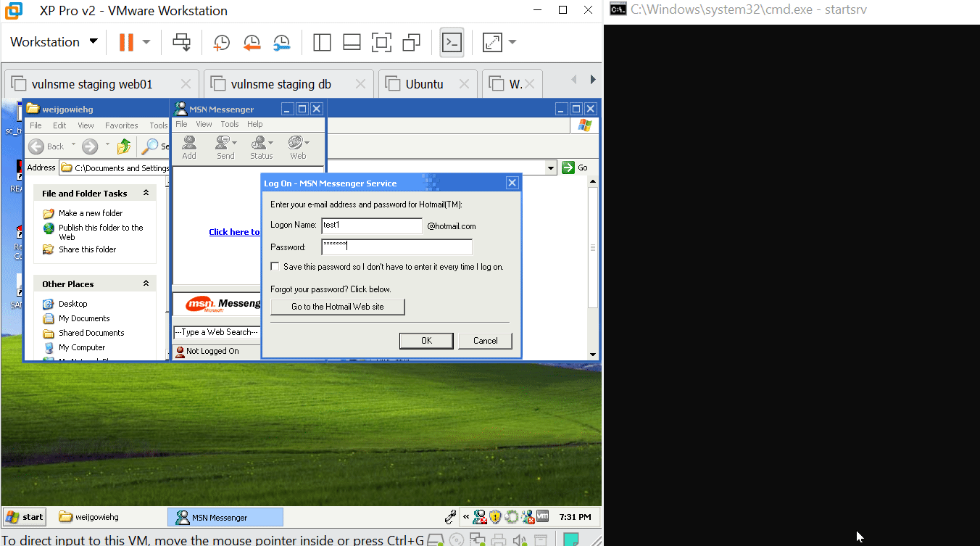This screenshot has width=980, height=546.
Task: Click the Add contact icon in MSN Messenger
Action: pos(189,147)
